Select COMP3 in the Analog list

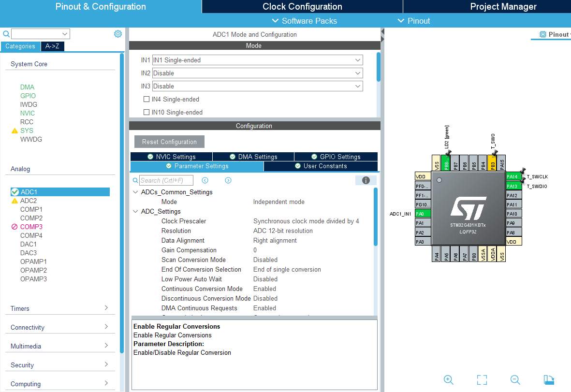pyautogui.click(x=31, y=227)
